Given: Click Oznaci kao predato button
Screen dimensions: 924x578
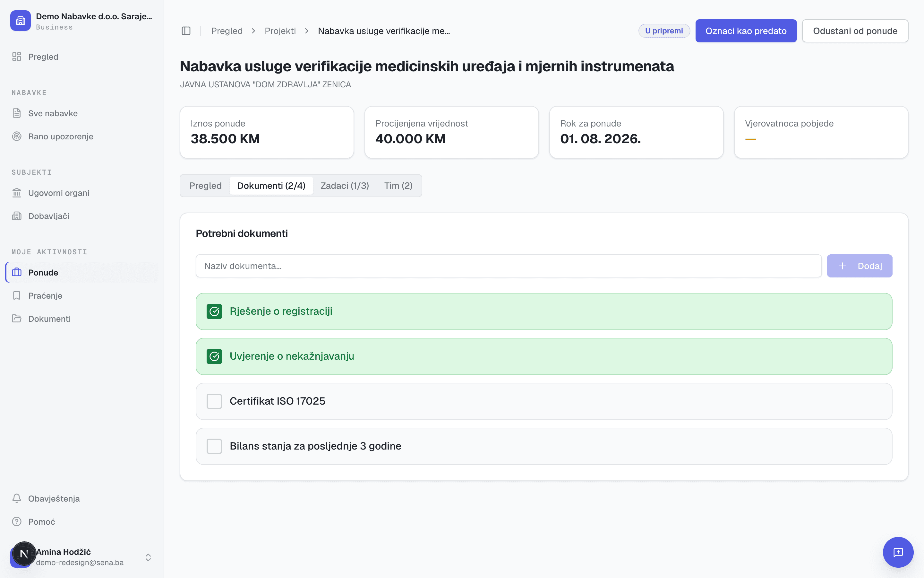Looking at the screenshot, I should [x=746, y=31].
